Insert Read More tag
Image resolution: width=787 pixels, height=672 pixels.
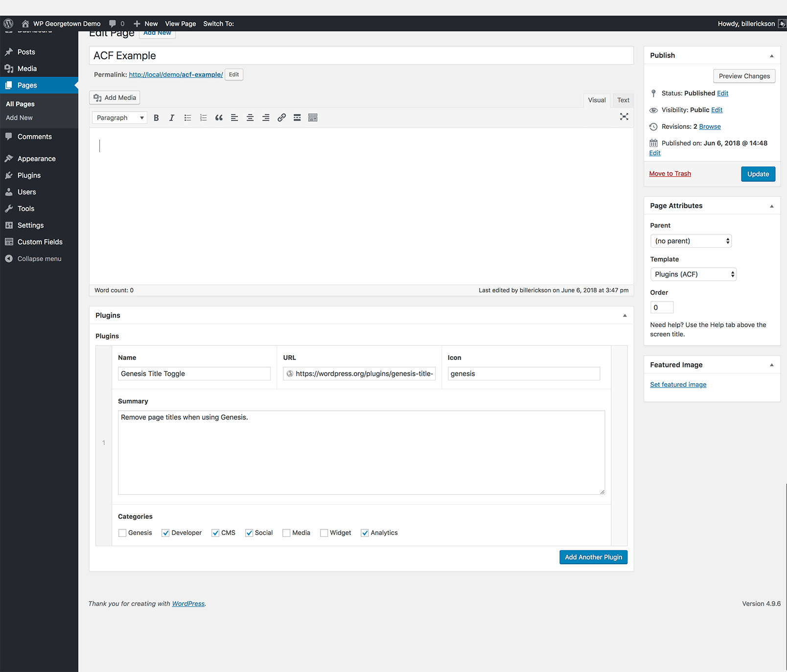click(x=297, y=117)
